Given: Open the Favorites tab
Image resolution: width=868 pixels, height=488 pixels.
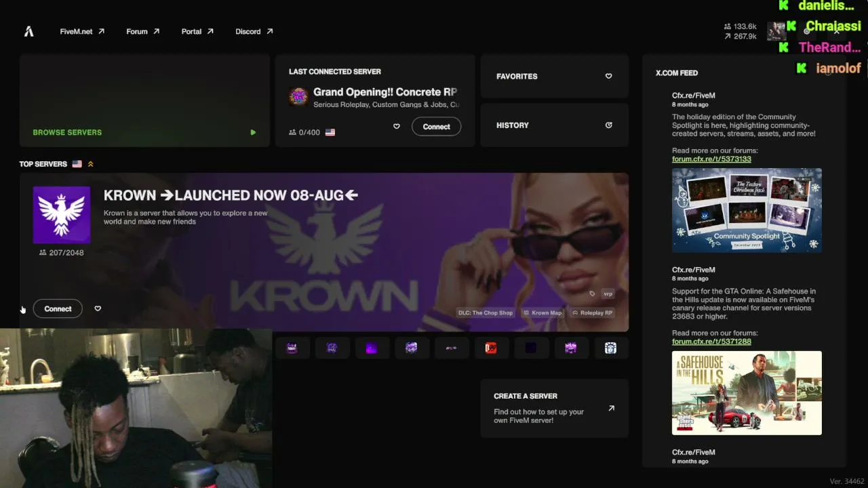Looking at the screenshot, I should coord(555,77).
